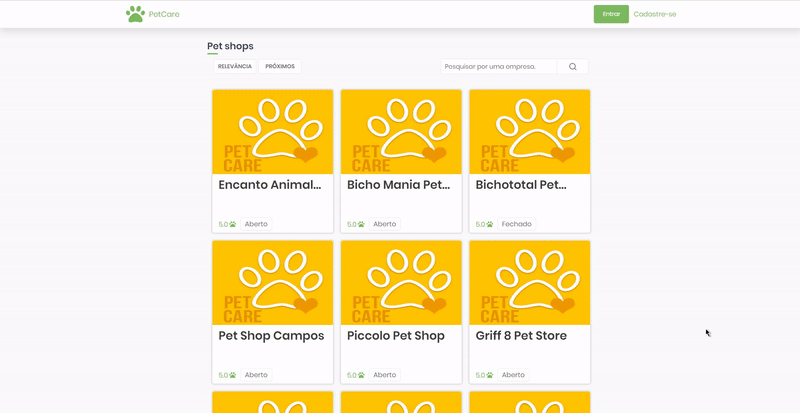This screenshot has width=800, height=413.
Task: Open the Piccolo Pet Shop image
Action: tap(401, 283)
